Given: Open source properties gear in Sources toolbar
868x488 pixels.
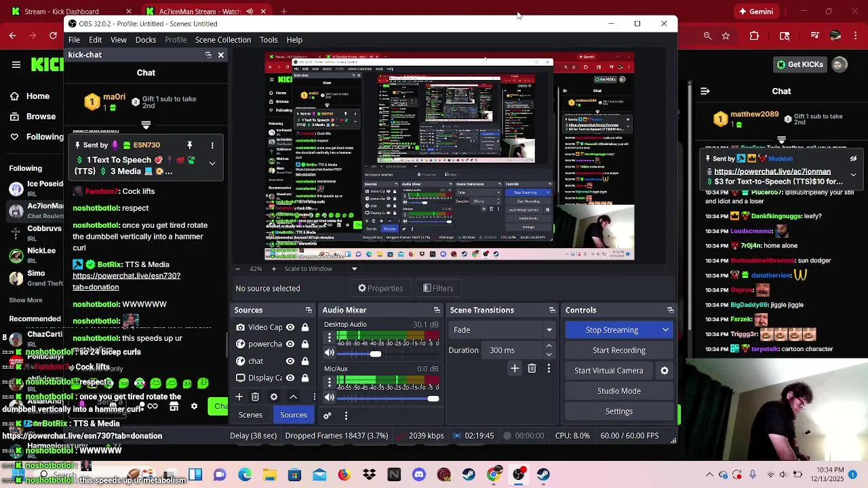Looking at the screenshot, I should coord(274,396).
